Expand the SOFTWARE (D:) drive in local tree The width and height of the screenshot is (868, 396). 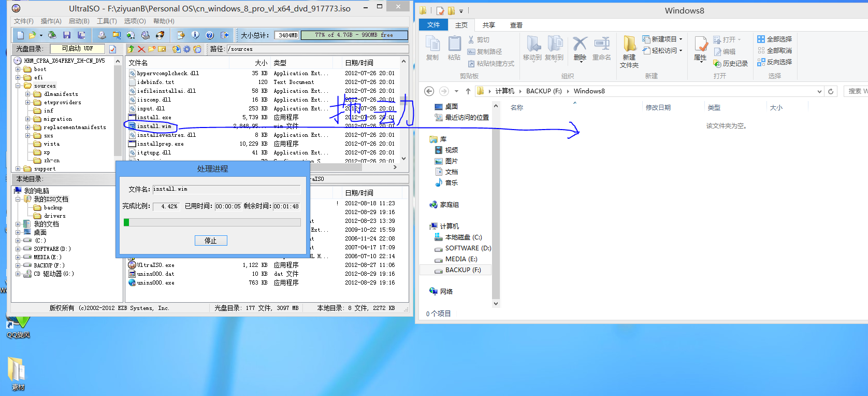[18, 249]
